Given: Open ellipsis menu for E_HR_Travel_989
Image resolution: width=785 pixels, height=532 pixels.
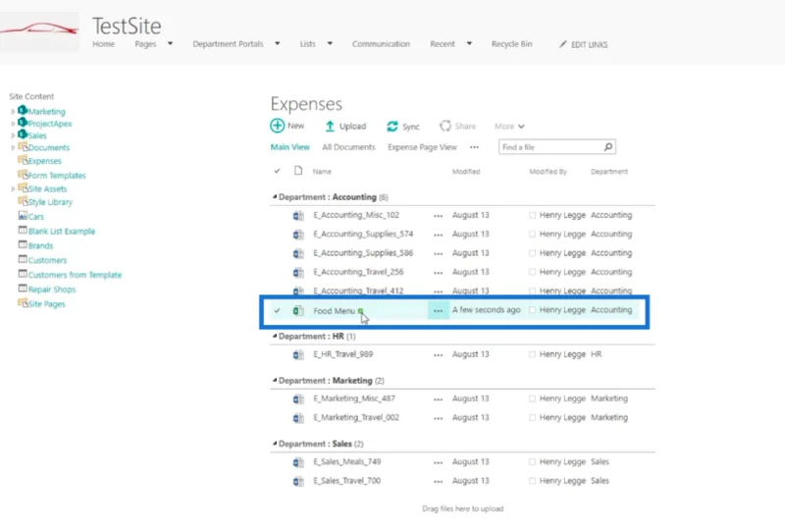Looking at the screenshot, I should point(438,355).
